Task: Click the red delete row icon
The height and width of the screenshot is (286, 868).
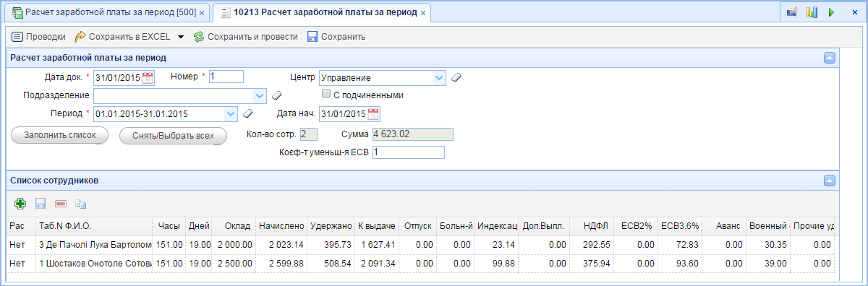Action: pyautogui.click(x=60, y=204)
